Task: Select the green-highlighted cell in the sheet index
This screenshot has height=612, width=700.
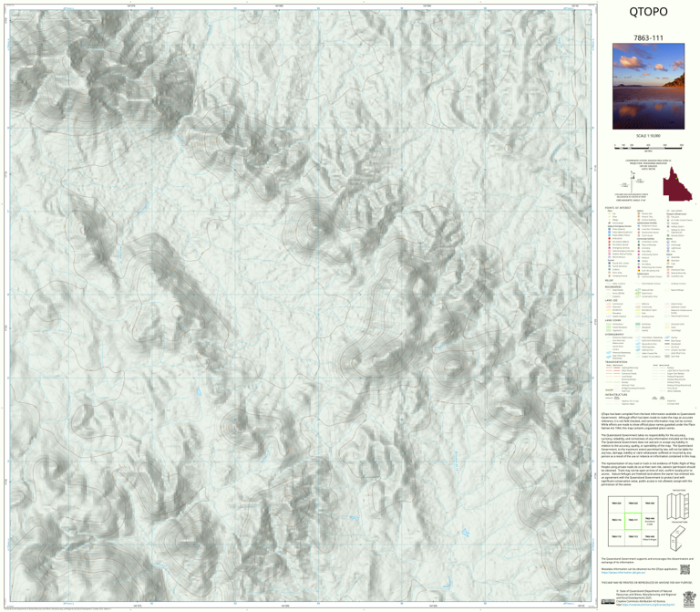Action: click(633, 521)
